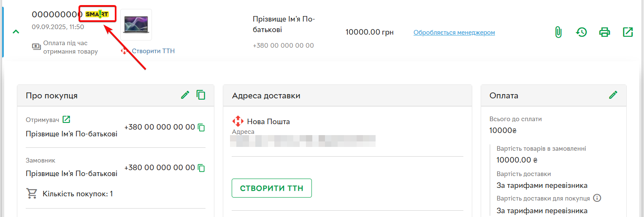Open order history clock icon
Image resolution: width=644 pixels, height=217 pixels.
582,32
